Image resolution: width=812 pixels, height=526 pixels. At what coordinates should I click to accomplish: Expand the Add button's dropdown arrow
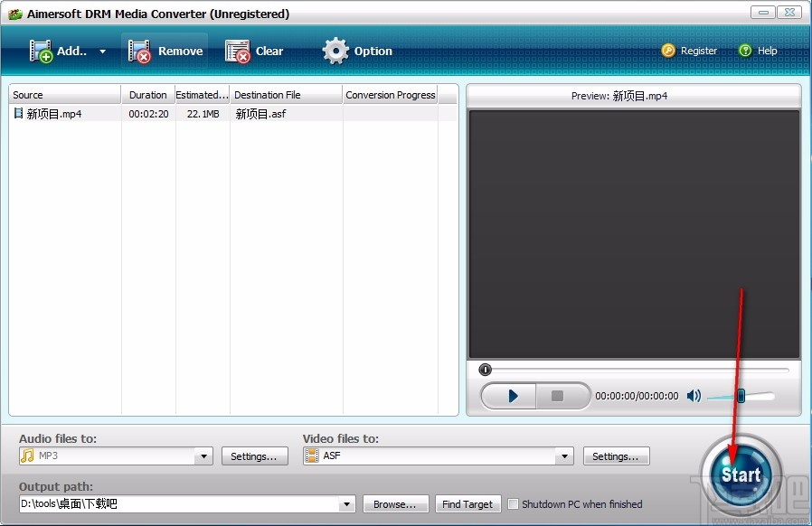coord(101,51)
